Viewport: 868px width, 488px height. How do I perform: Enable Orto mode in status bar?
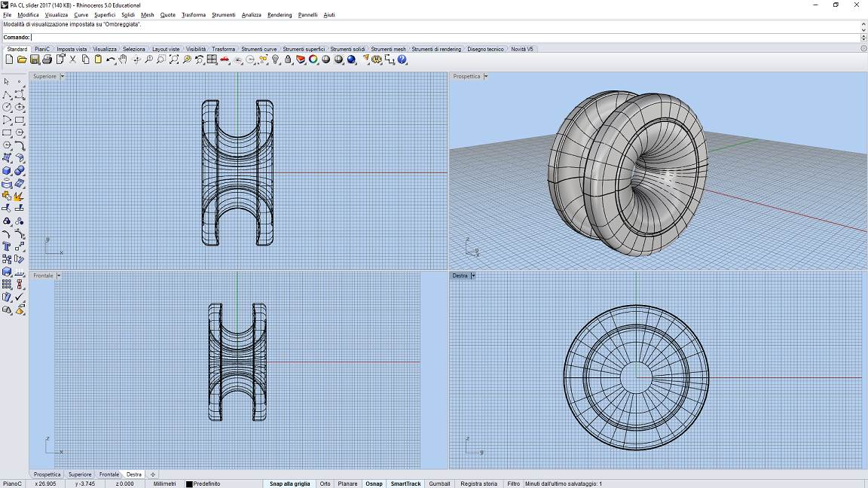pos(325,483)
